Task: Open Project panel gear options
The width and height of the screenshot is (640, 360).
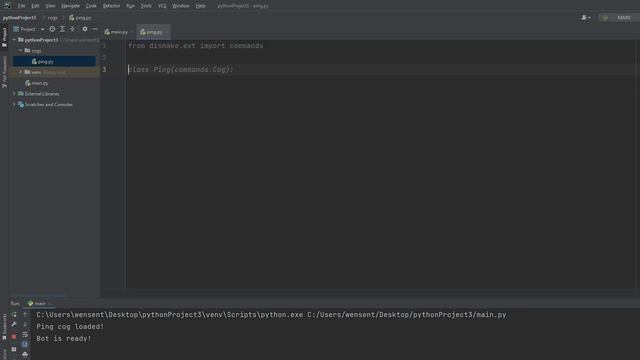Action: [85, 29]
